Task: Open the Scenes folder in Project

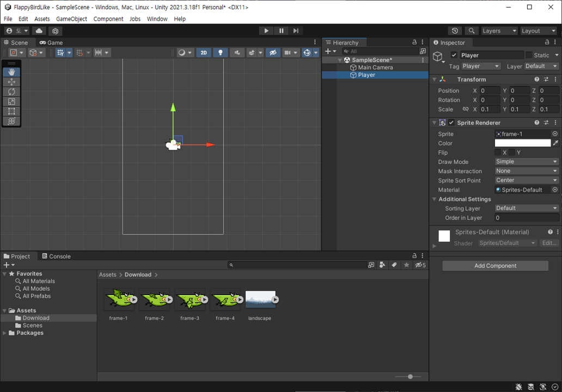Action: coord(32,326)
